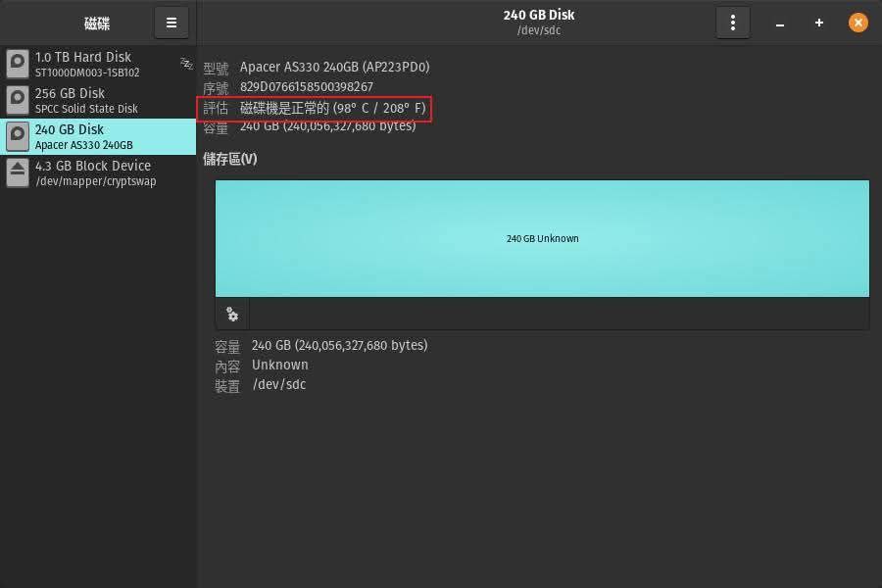This screenshot has height=588, width=882.
Task: Click the /dev/sdc device path at bottom
Action: click(x=279, y=384)
